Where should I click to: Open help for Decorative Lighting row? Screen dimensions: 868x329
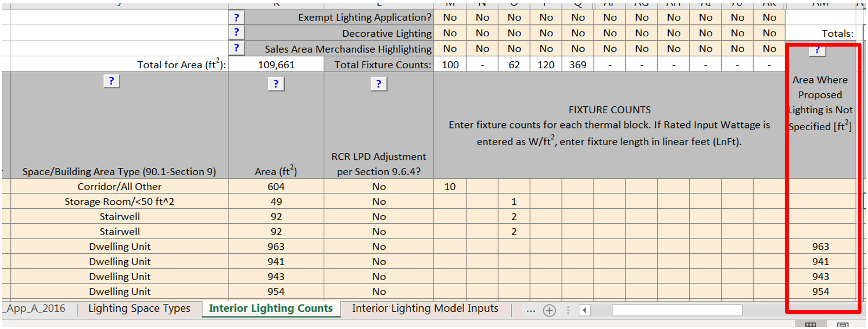pos(237,33)
